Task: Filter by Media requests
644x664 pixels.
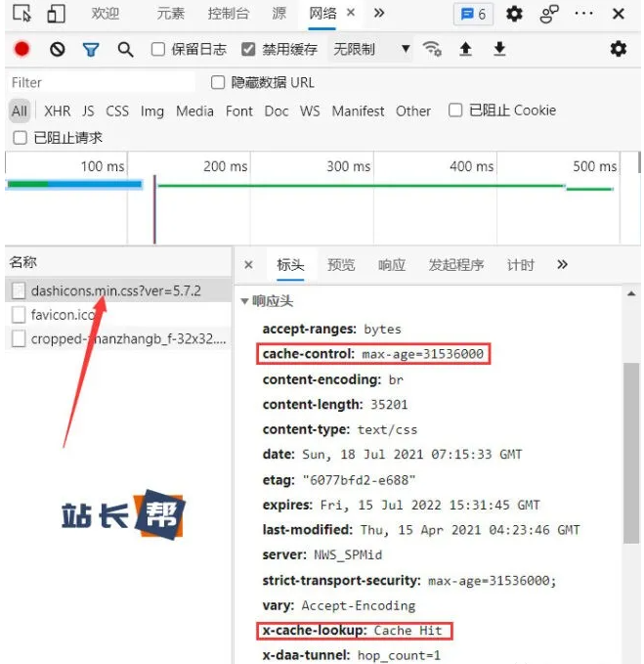Action: (x=194, y=111)
